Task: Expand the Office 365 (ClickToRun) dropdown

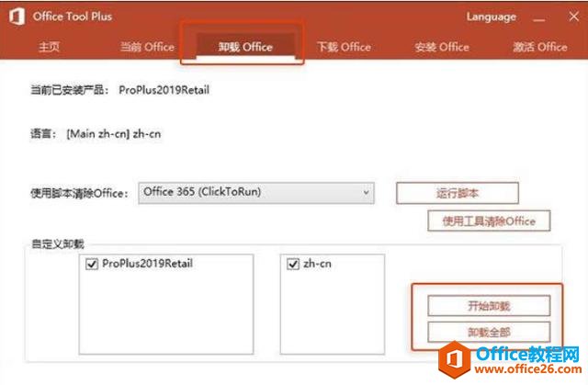Action: coord(256,193)
